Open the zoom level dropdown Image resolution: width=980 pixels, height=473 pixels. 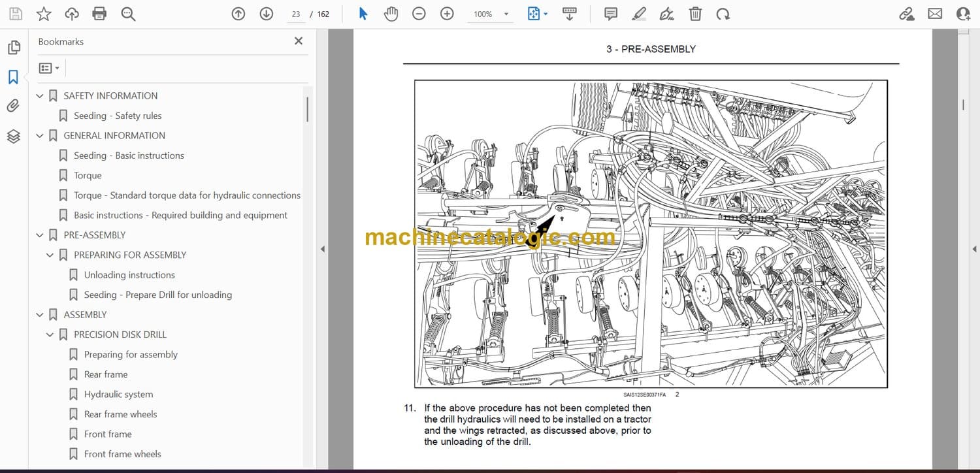pos(506,14)
